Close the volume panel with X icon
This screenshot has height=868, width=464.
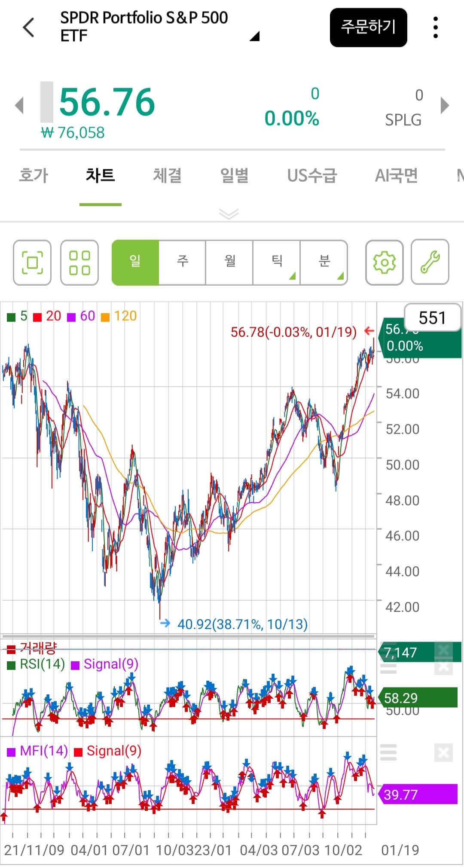tap(443, 649)
